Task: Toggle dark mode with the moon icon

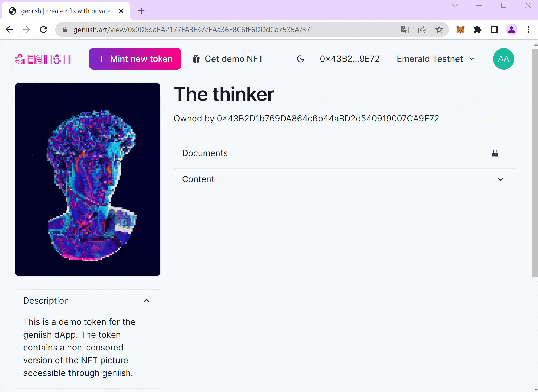Action: click(301, 59)
